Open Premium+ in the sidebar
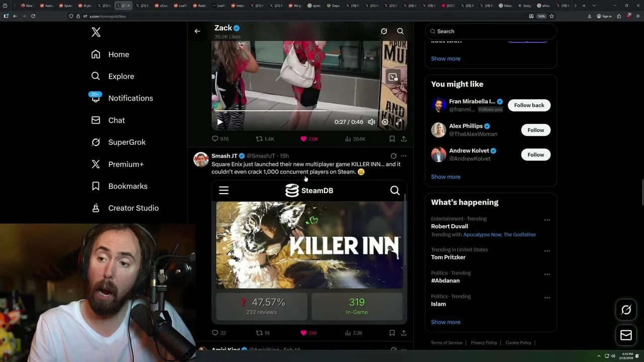Screen dimensions: 644x362 pyautogui.click(x=117, y=164)
